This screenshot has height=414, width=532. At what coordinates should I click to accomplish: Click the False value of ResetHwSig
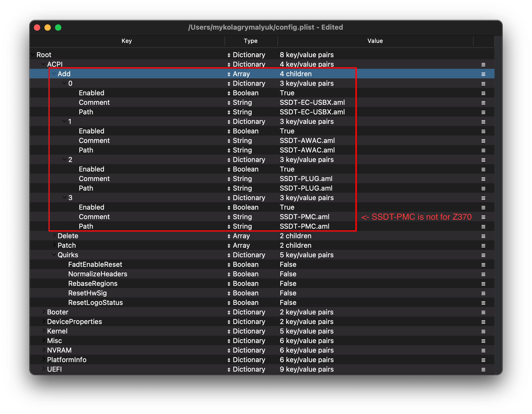click(288, 293)
